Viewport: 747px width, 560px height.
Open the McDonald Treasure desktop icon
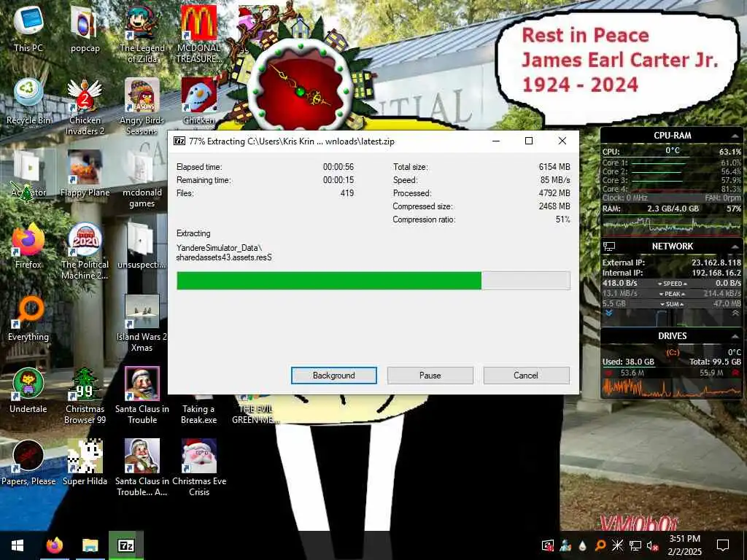pyautogui.click(x=198, y=34)
